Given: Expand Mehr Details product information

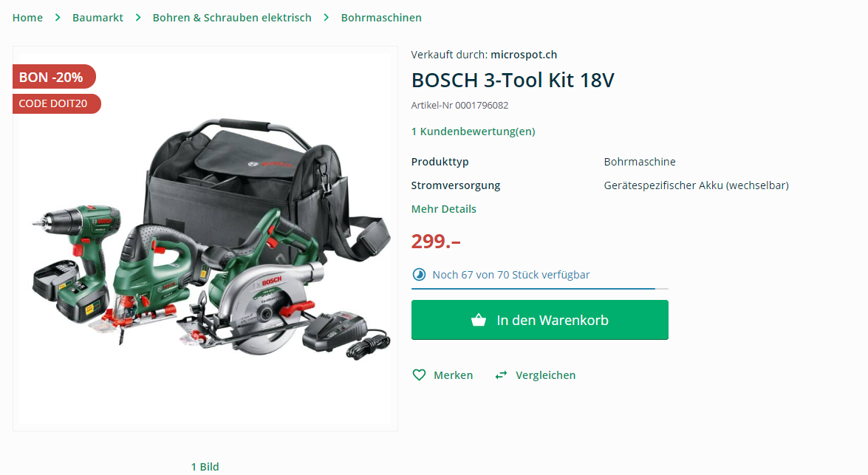Looking at the screenshot, I should click(443, 209).
